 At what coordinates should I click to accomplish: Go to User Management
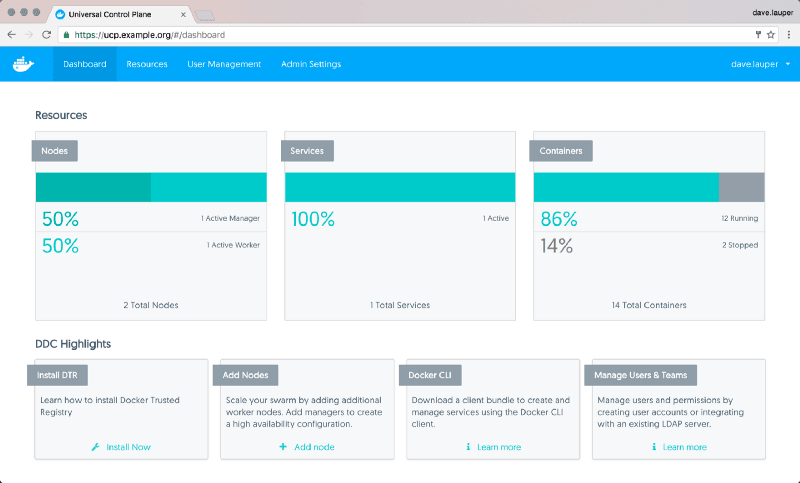[224, 64]
